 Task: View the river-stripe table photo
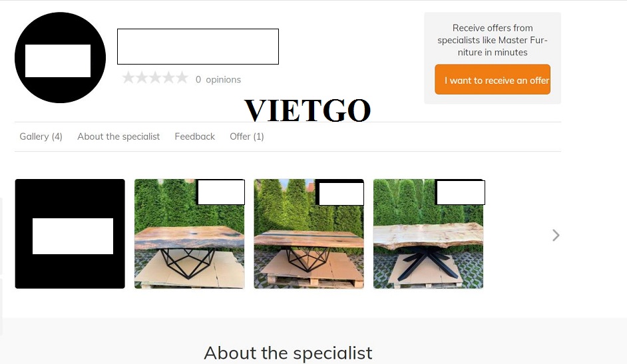309,234
